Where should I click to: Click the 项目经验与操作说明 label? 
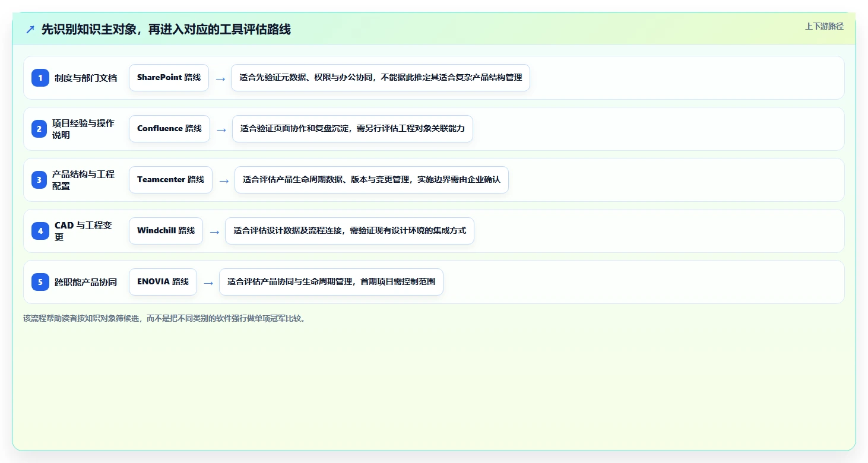tap(84, 129)
